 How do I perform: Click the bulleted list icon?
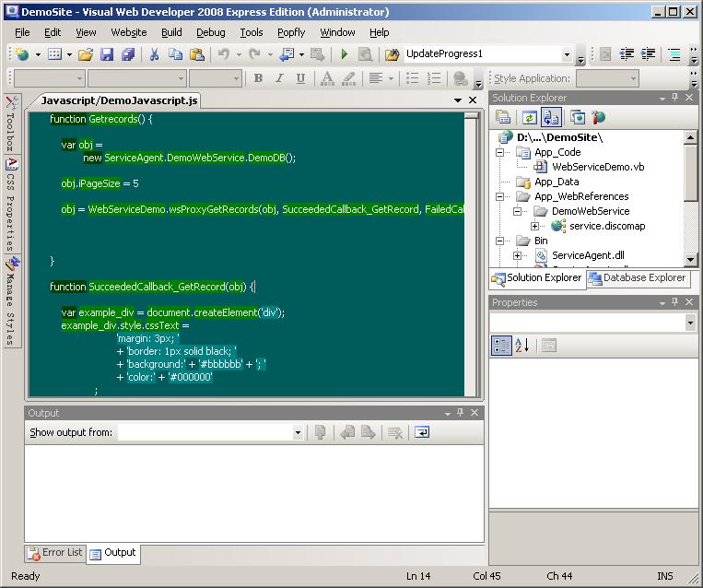pos(412,78)
